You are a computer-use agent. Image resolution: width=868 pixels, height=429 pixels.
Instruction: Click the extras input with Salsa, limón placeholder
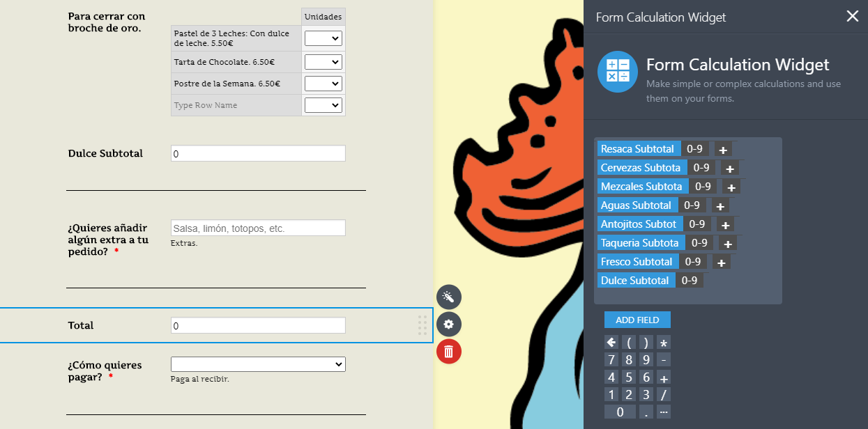tap(258, 228)
